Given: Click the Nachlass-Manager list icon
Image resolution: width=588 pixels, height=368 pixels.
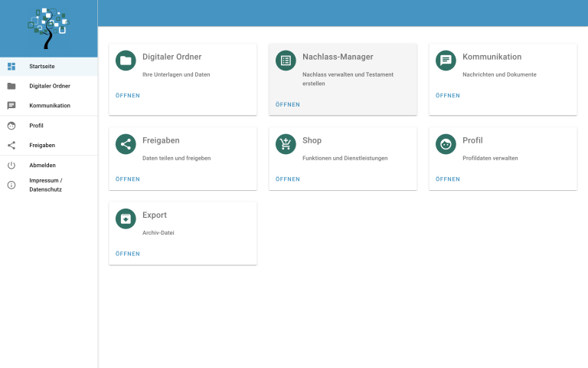Looking at the screenshot, I should pos(286,61).
